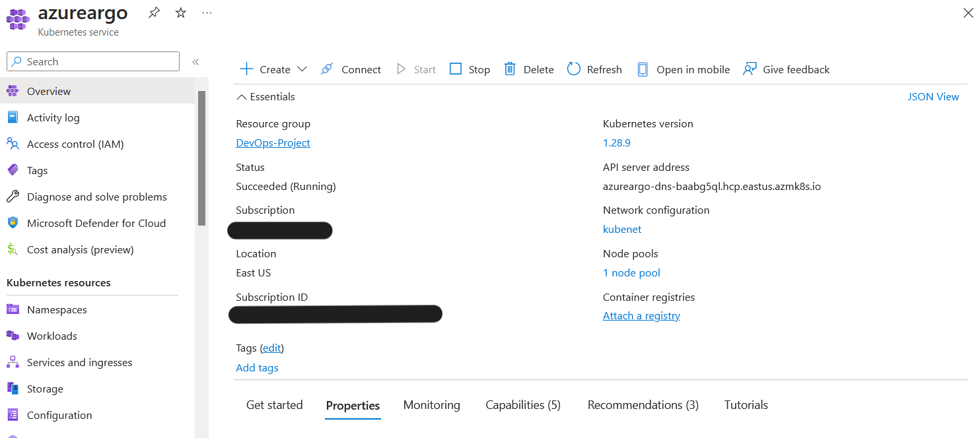This screenshot has width=980, height=438.
Task: Switch to the Monitoring tab
Action: (431, 405)
